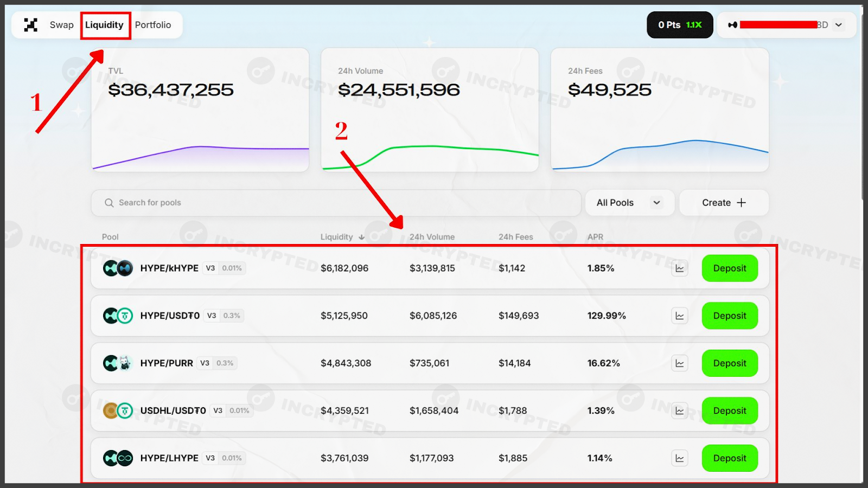Image resolution: width=868 pixels, height=488 pixels.
Task: Click the TVL value $36,437,255
Action: point(171,90)
